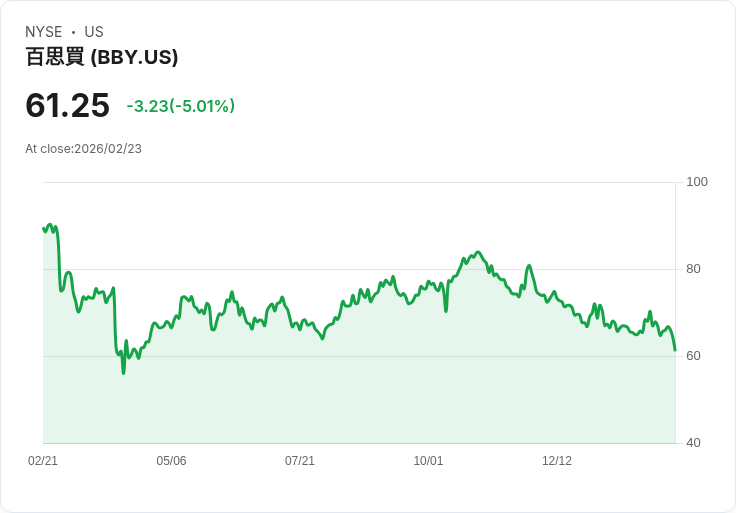Click the chart line's starting point near 90

(44, 229)
